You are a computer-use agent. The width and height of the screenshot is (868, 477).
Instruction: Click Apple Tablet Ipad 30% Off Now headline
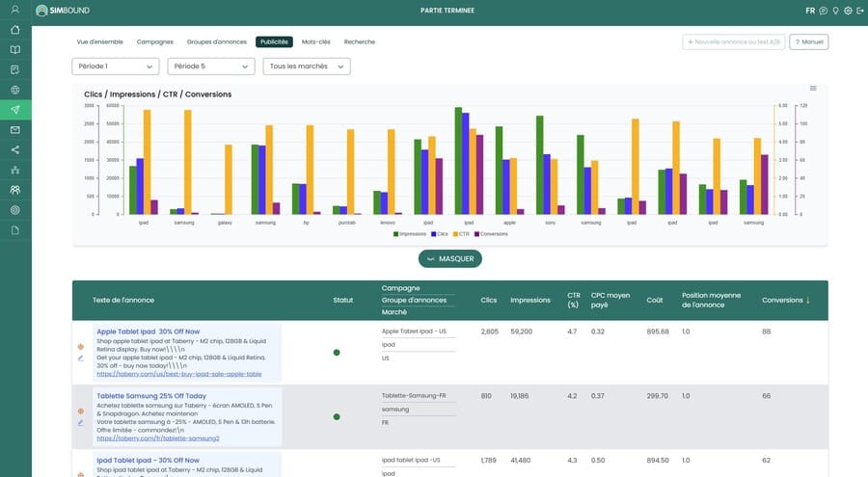point(148,331)
